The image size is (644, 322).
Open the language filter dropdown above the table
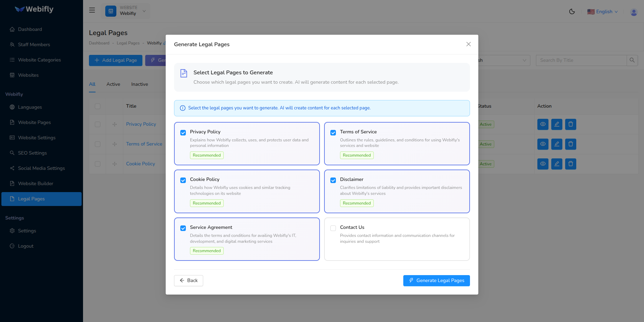coord(500,60)
